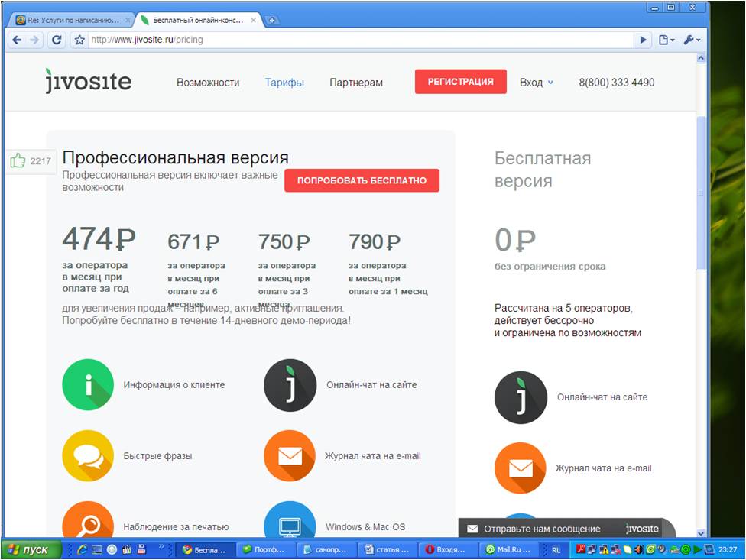Select the 'Бесплатный онлайн-конс...' tab
746x560 pixels.
(x=198, y=20)
